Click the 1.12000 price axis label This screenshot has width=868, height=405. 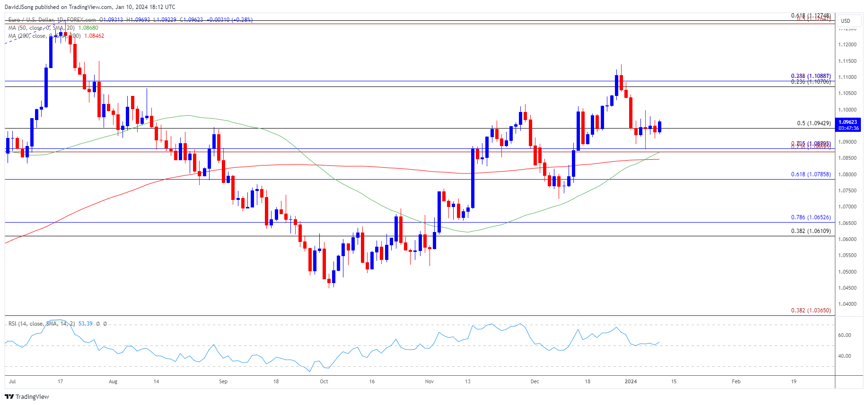point(847,45)
